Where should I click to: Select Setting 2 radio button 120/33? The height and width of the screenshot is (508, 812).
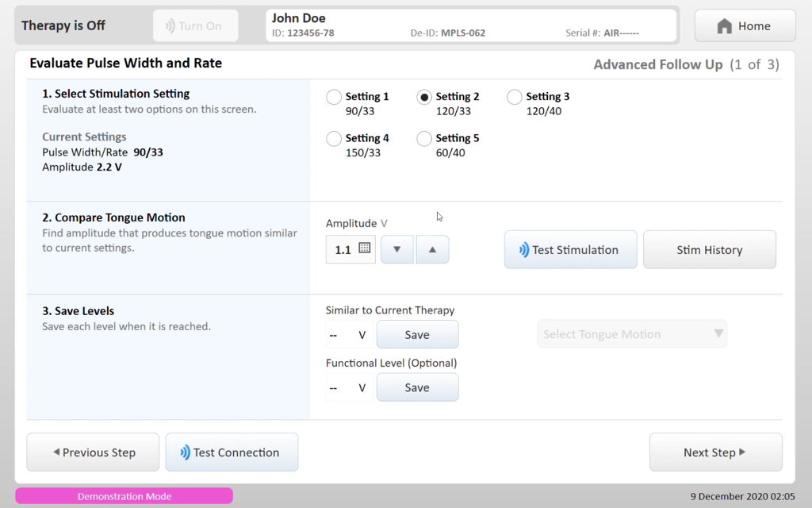pos(424,97)
